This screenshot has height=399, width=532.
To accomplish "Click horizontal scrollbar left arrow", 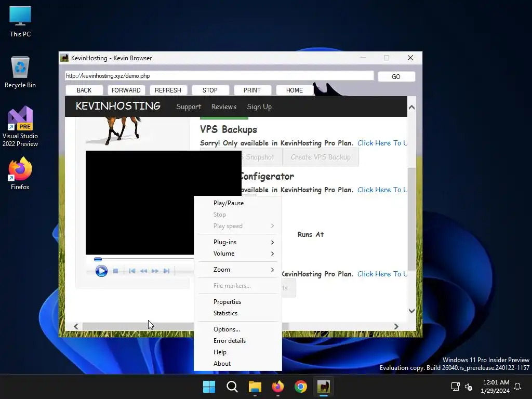I will pyautogui.click(x=76, y=326).
